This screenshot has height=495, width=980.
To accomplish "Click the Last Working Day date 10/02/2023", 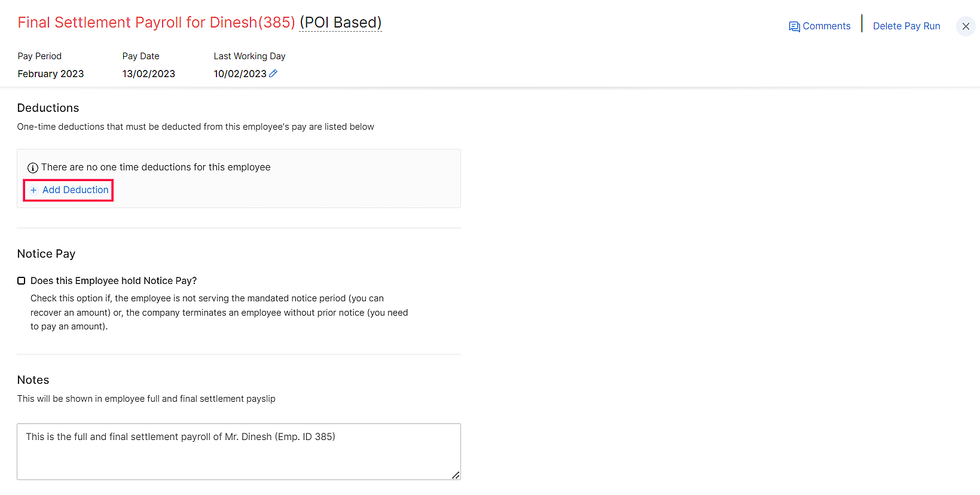I will 240,74.
